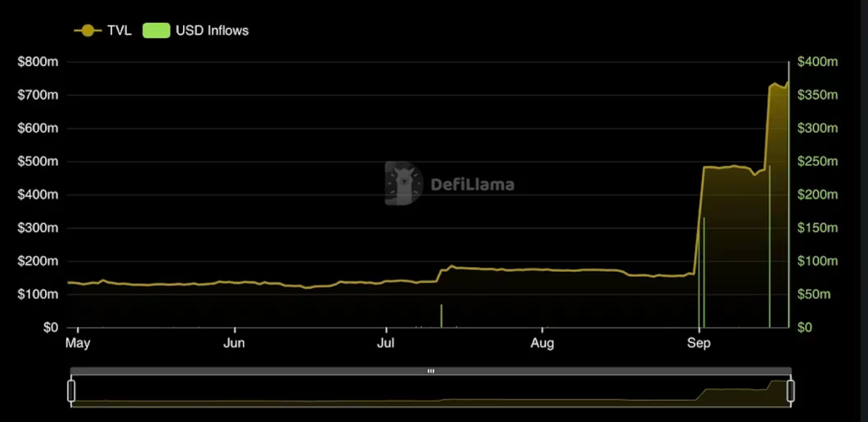This screenshot has width=868, height=422.
Task: Click the Jul x-axis label
Action: coord(386,343)
